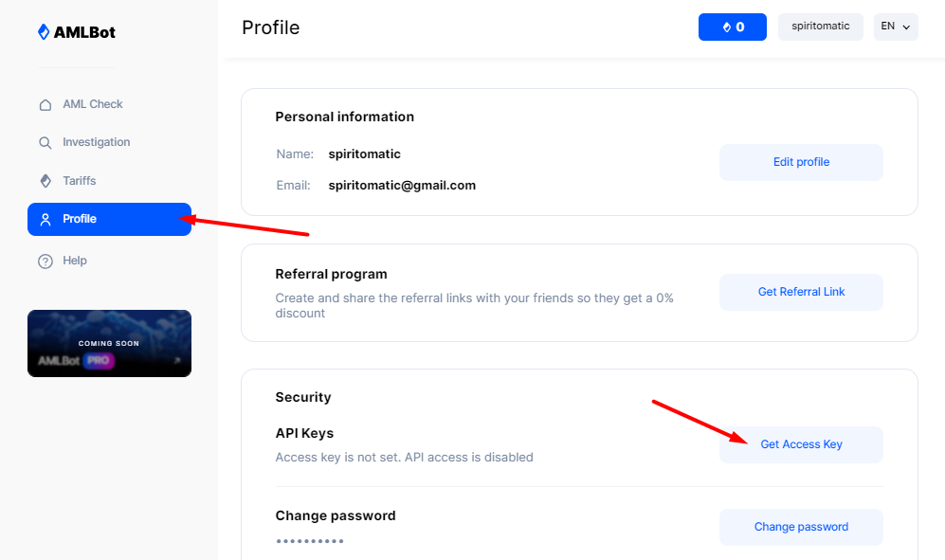Click the arrow on AMLBot PRO banner

(176, 360)
